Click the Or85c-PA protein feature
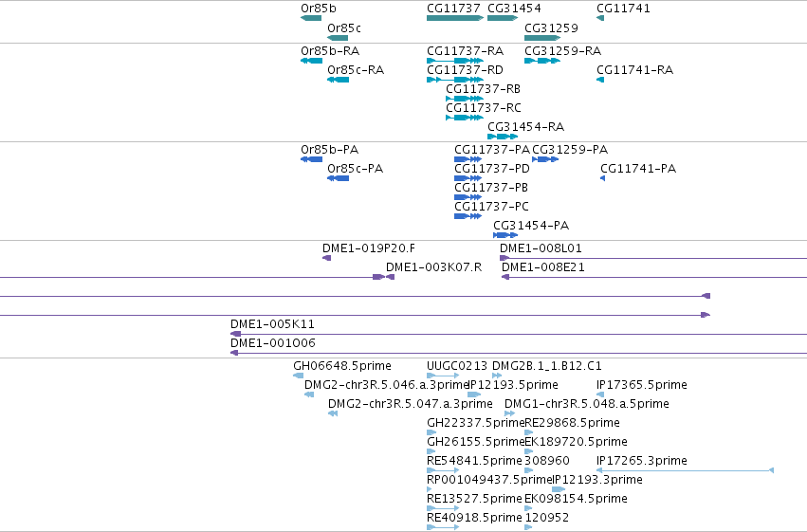807x532 pixels. (339, 178)
